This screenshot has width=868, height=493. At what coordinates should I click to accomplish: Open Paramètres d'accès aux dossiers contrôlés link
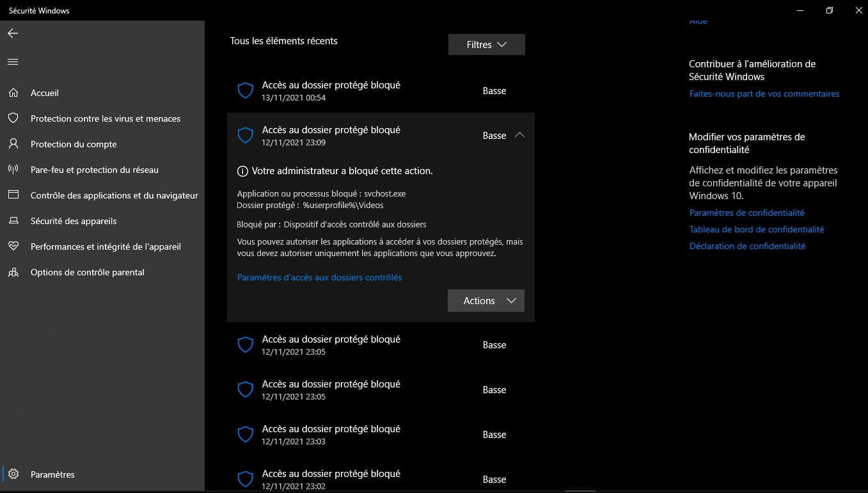tap(319, 277)
